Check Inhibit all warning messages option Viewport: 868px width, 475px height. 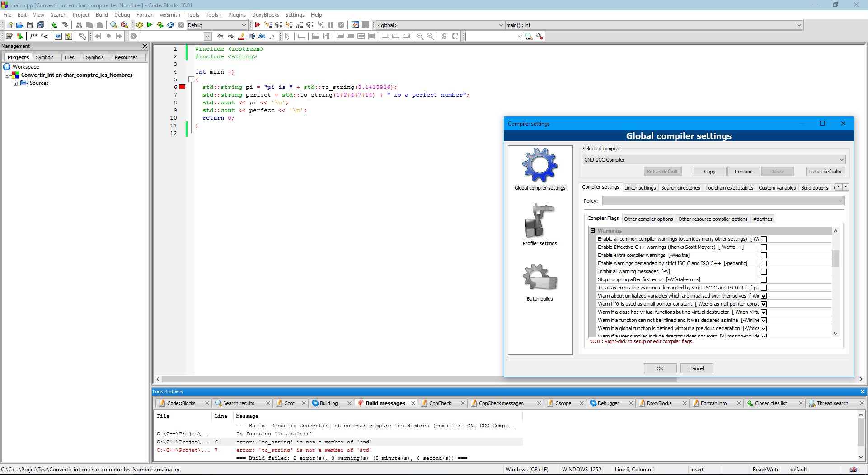(764, 272)
